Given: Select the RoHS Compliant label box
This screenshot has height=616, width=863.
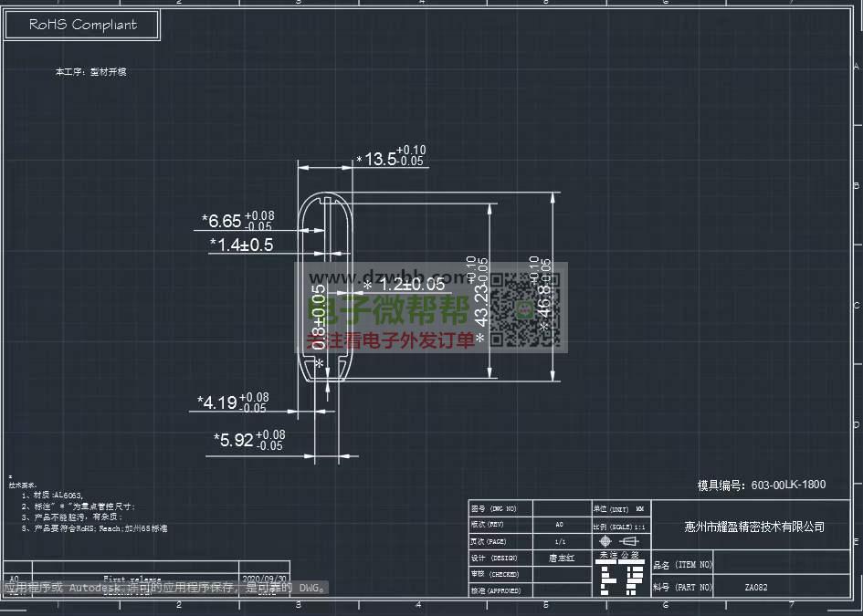Looking at the screenshot, I should point(82,25).
